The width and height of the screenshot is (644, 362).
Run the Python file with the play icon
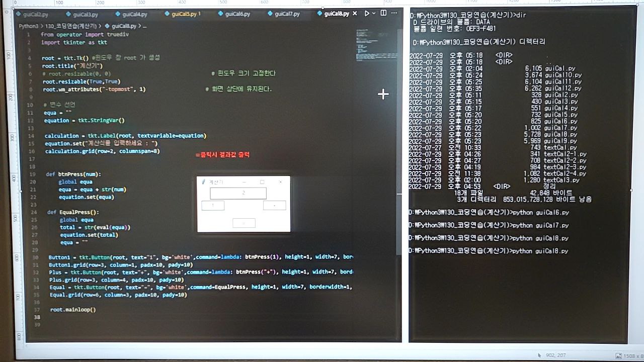367,14
